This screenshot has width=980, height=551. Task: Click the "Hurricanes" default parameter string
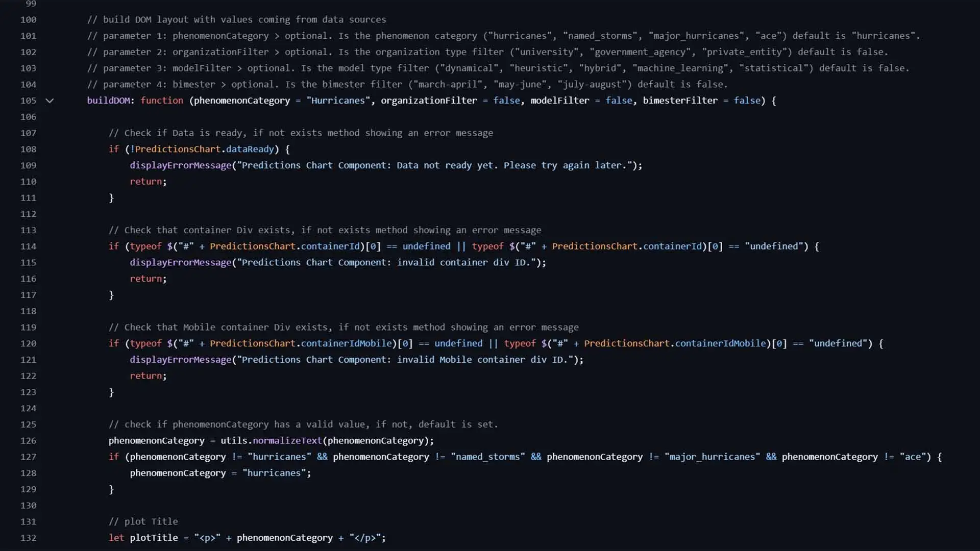[x=338, y=101]
